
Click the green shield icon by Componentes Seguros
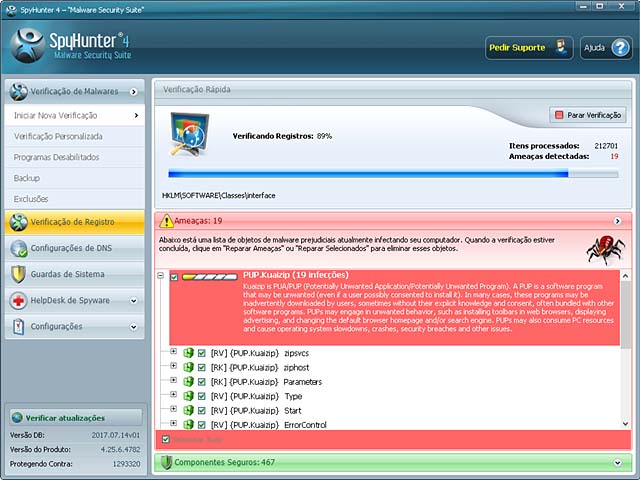(166, 462)
